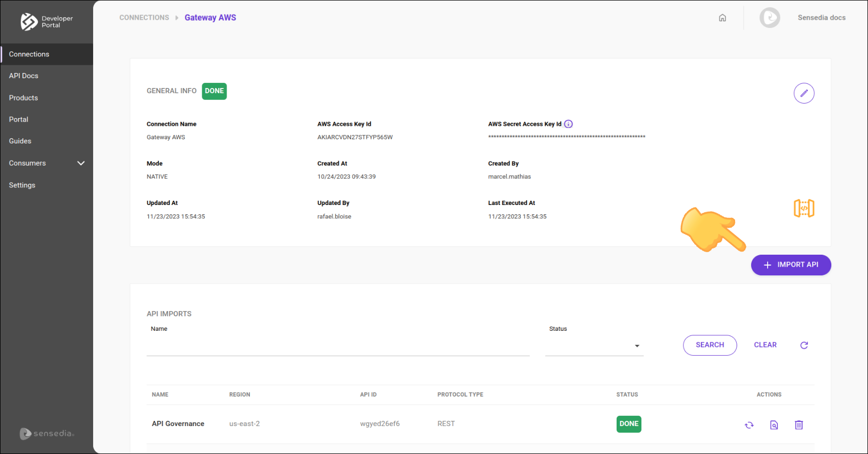Screen dimensions: 868x454
Task: Click the created by marcel.mathias value
Action: click(510, 177)
